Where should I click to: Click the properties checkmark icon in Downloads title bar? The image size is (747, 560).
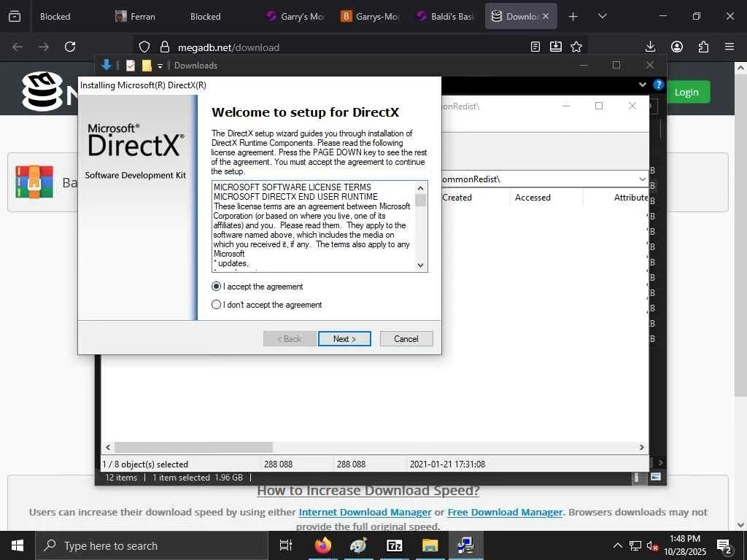pyautogui.click(x=131, y=66)
